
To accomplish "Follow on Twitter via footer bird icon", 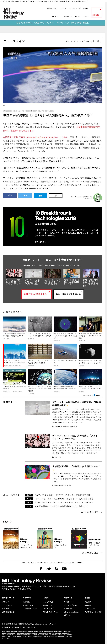I will pyautogui.click(x=49, y=569).
